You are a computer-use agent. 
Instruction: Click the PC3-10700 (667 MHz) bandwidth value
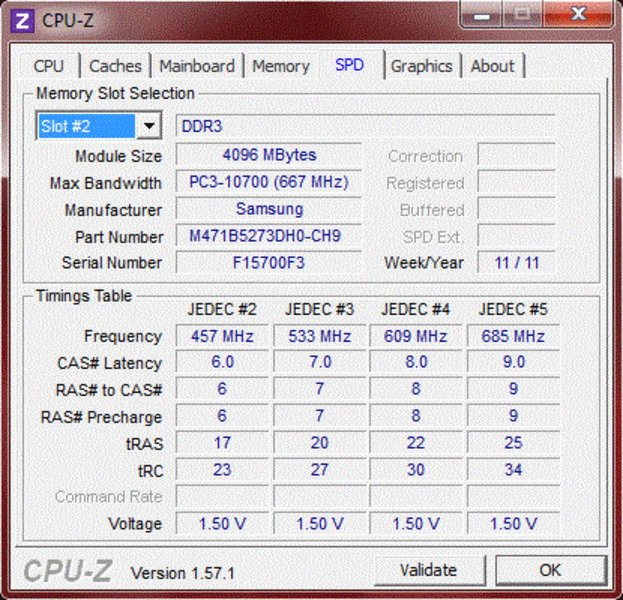pyautogui.click(x=269, y=182)
